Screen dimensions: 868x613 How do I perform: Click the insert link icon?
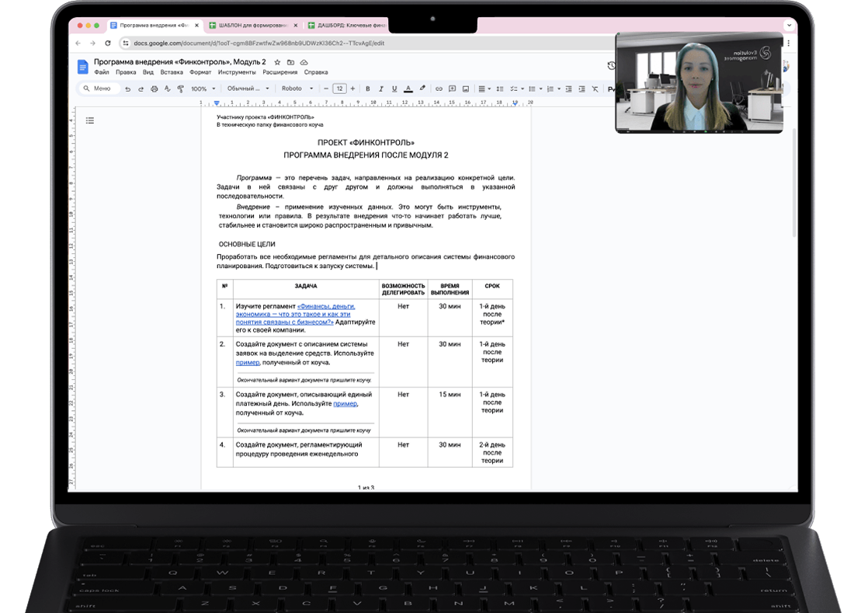[439, 89]
